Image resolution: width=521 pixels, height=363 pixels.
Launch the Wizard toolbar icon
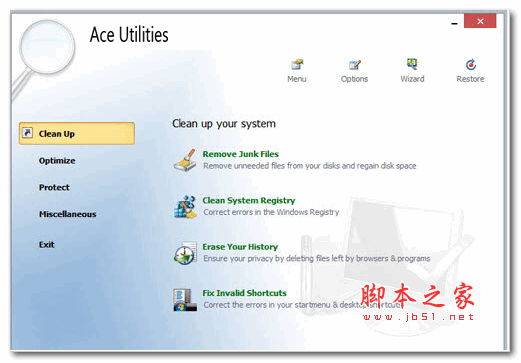412,64
